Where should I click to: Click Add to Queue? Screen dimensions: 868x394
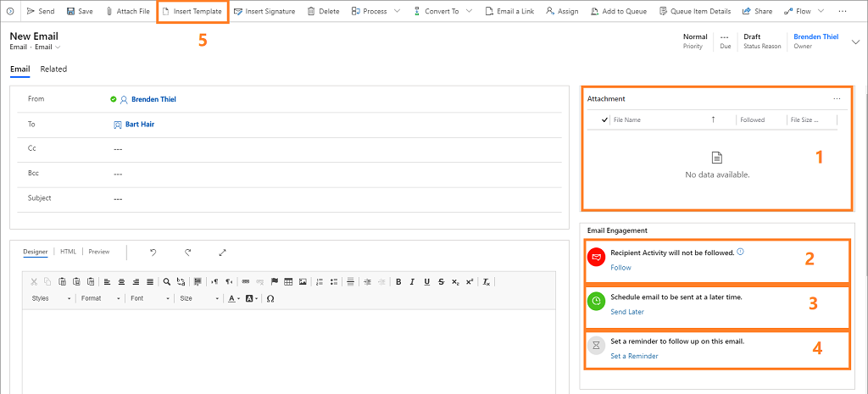[x=619, y=11]
